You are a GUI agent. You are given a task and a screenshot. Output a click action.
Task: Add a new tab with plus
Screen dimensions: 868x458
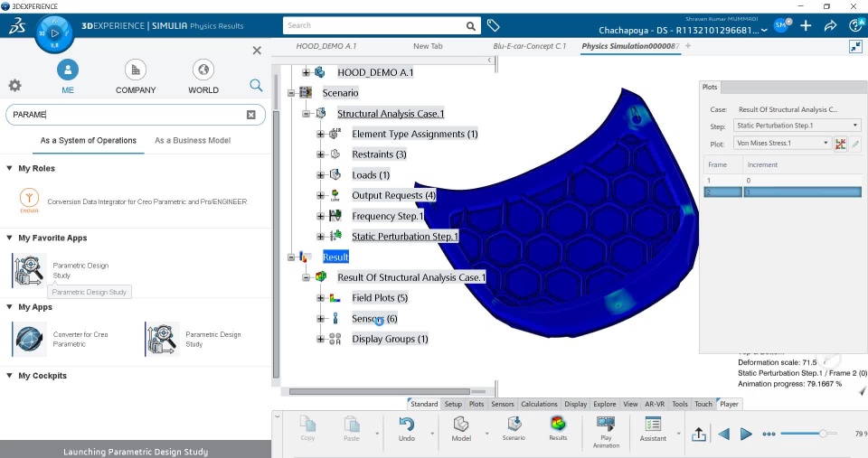[x=688, y=46]
